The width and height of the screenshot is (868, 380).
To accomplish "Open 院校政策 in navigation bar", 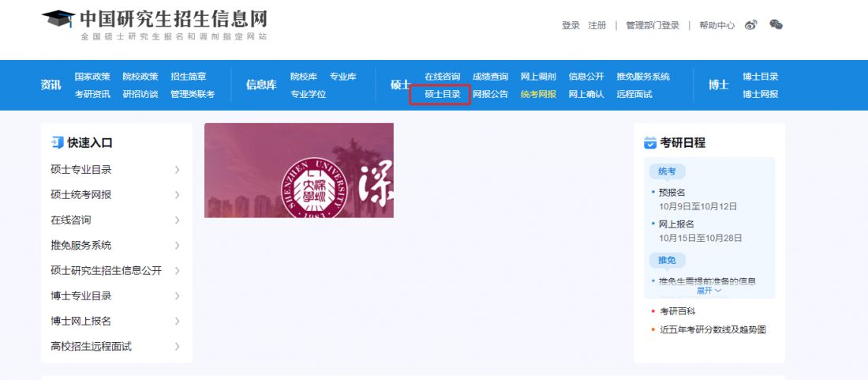I will click(x=140, y=77).
